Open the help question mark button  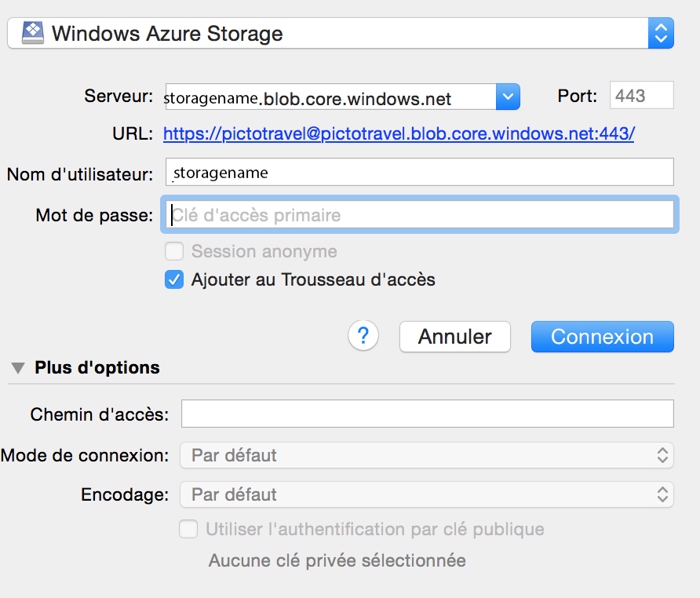click(363, 336)
